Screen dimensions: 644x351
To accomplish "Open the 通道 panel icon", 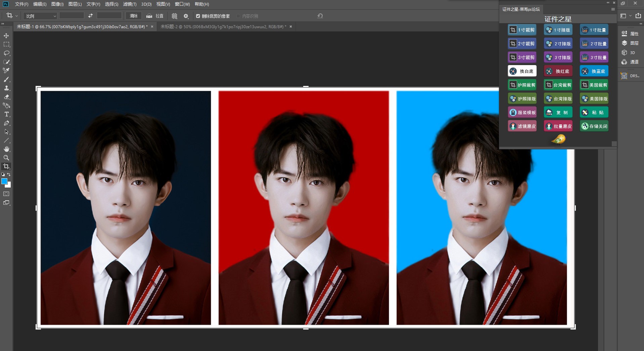I will [x=625, y=62].
